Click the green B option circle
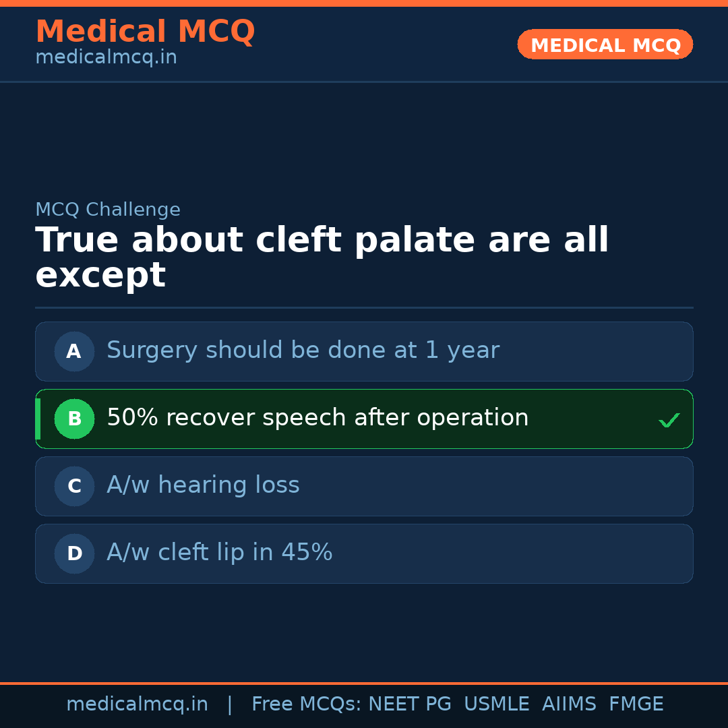The height and width of the screenshot is (728, 728). pyautogui.click(x=74, y=419)
